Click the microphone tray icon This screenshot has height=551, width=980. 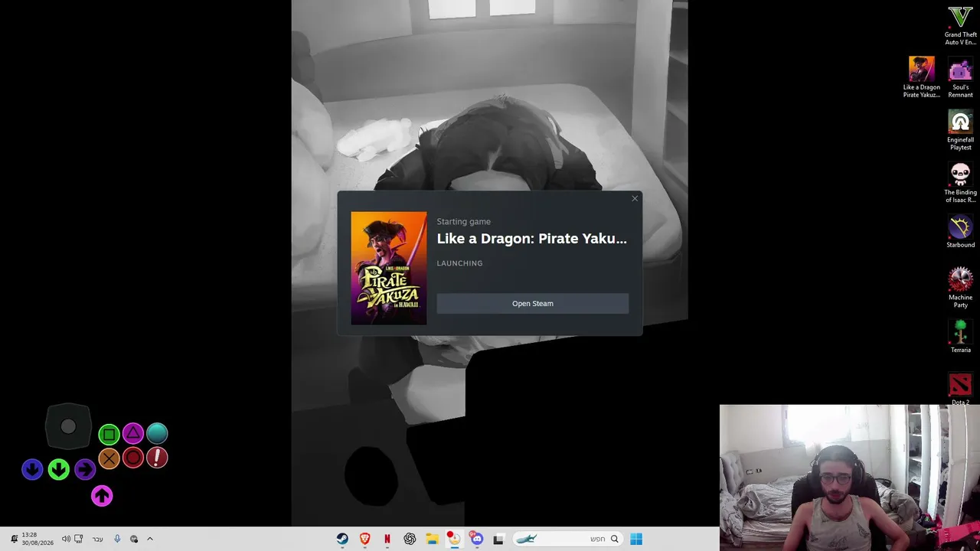coord(117,539)
